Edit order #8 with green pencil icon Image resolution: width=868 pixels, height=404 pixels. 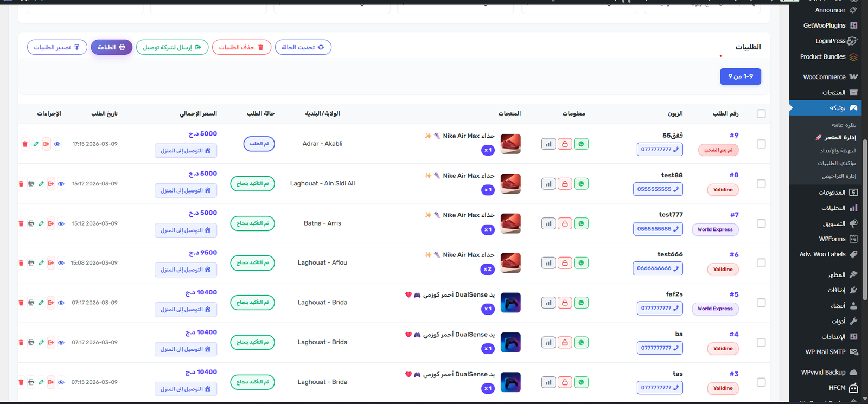tap(41, 184)
